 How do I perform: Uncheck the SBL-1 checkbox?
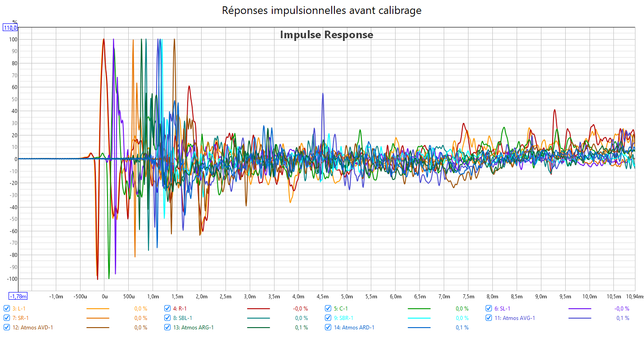point(167,318)
